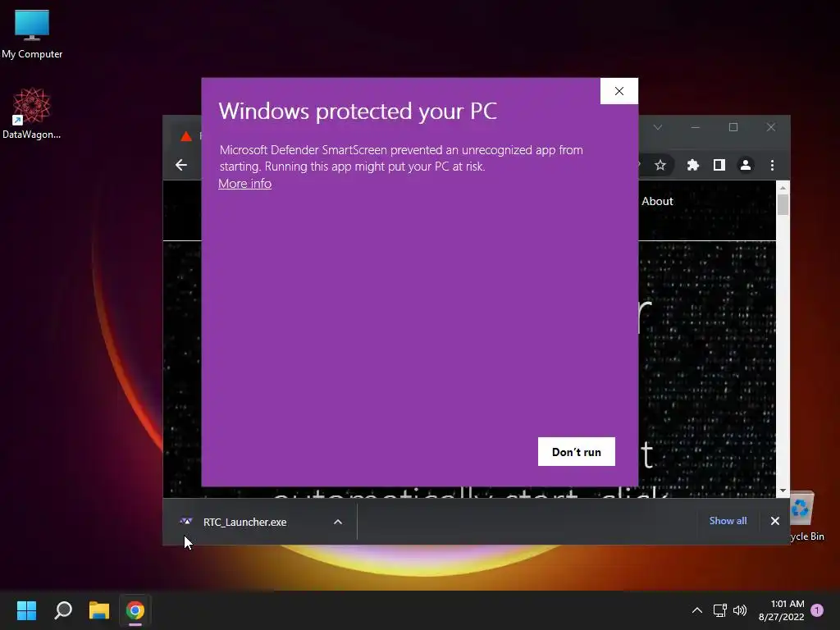The image size is (840, 630).
Task: Close the Chrome download bar
Action: (x=774, y=521)
